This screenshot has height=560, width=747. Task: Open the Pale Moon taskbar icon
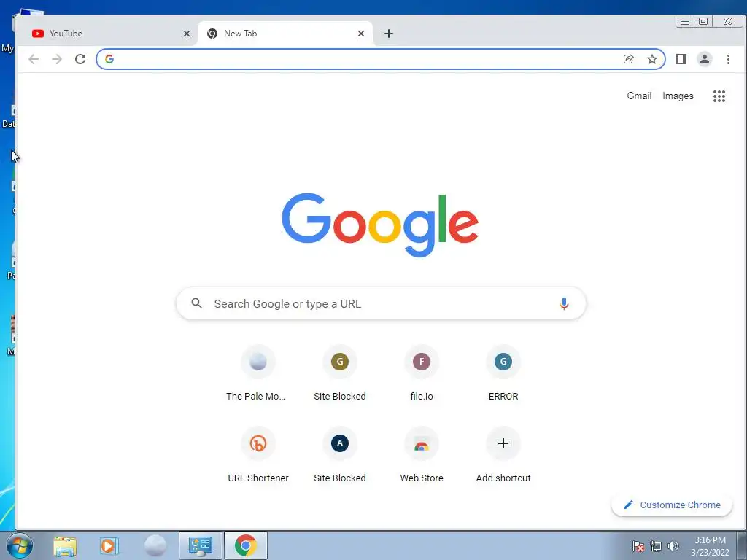155,545
